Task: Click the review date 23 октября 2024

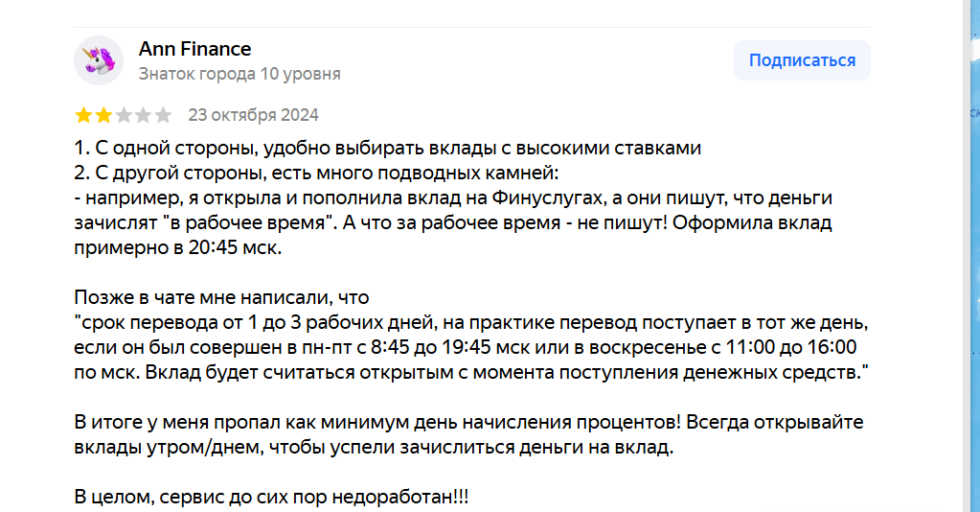Action: coord(254,115)
